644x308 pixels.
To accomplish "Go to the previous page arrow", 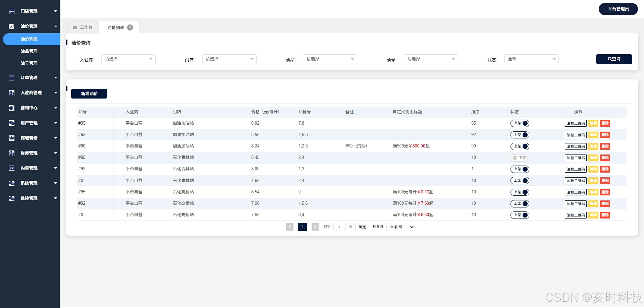I will pos(290,227).
